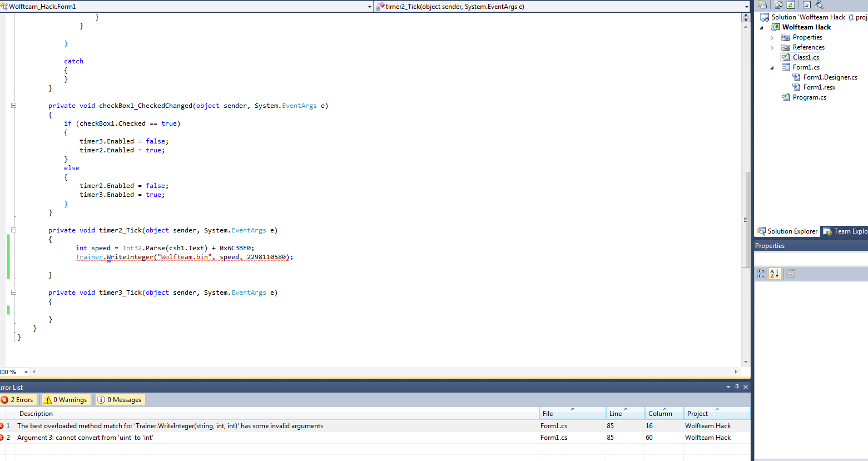868x461 pixels.
Task: Sort error list by Project column
Action: pyautogui.click(x=717, y=414)
